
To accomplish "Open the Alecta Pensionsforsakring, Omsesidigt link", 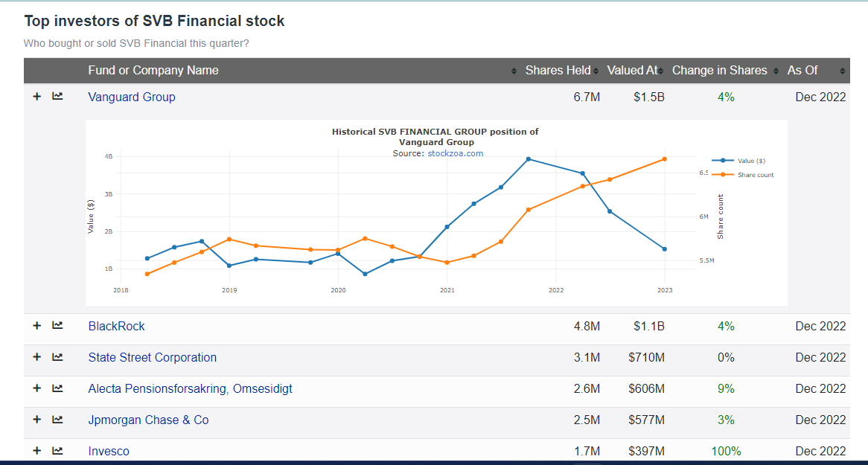I will pyautogui.click(x=190, y=389).
